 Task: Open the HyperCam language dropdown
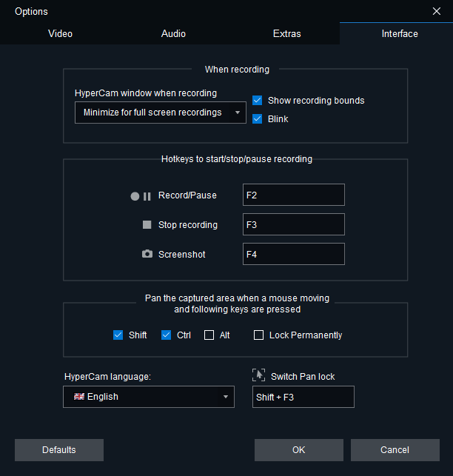tap(149, 397)
